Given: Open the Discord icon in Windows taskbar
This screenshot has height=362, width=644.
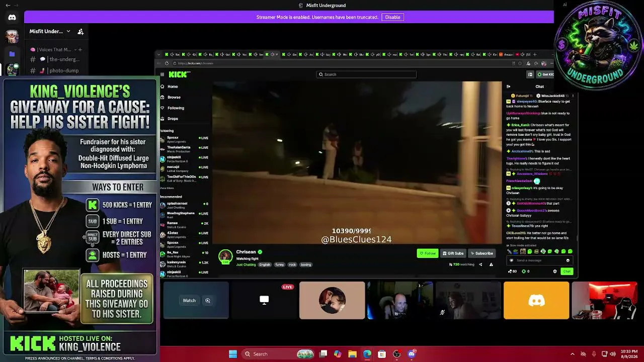Looking at the screenshot, I should (x=412, y=354).
